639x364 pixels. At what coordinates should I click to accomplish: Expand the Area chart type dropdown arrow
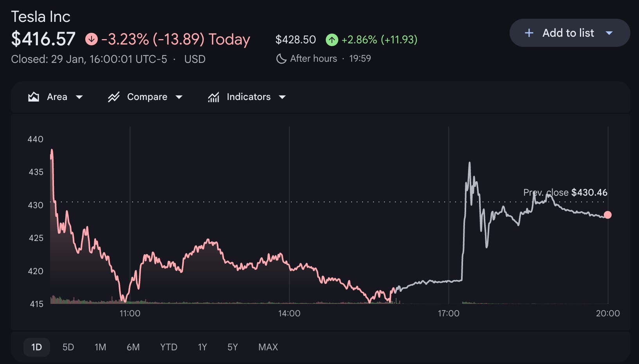(79, 97)
